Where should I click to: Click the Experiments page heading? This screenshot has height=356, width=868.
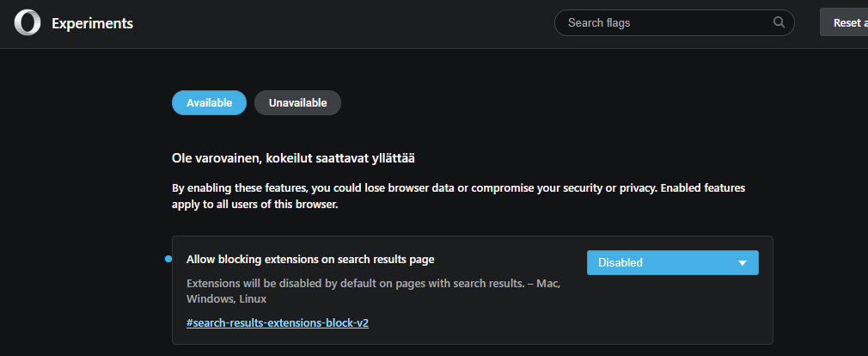[x=92, y=23]
